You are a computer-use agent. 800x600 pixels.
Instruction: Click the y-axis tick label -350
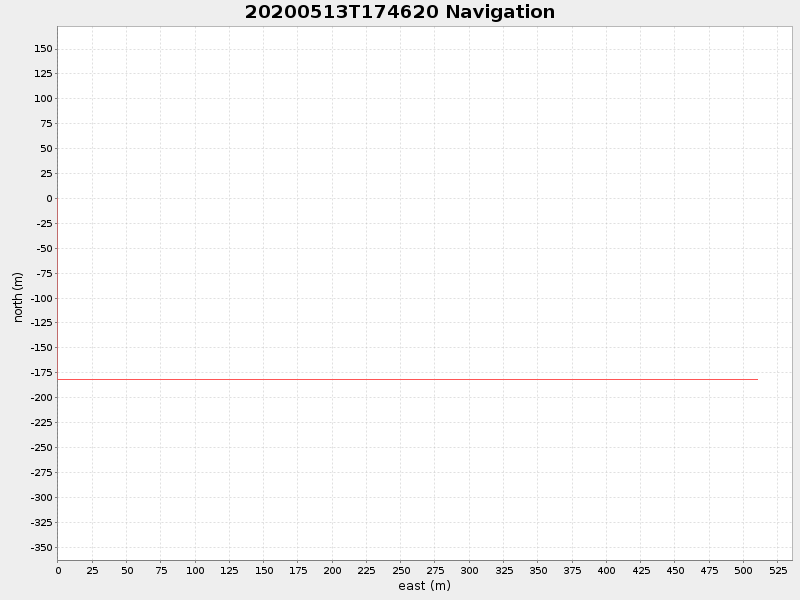[41, 547]
